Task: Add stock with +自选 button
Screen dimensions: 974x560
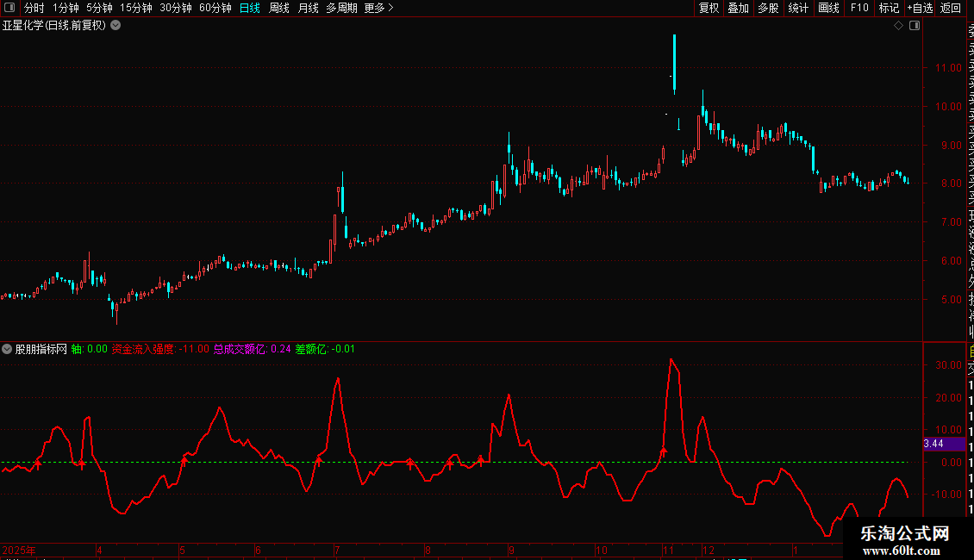Action: tap(920, 8)
